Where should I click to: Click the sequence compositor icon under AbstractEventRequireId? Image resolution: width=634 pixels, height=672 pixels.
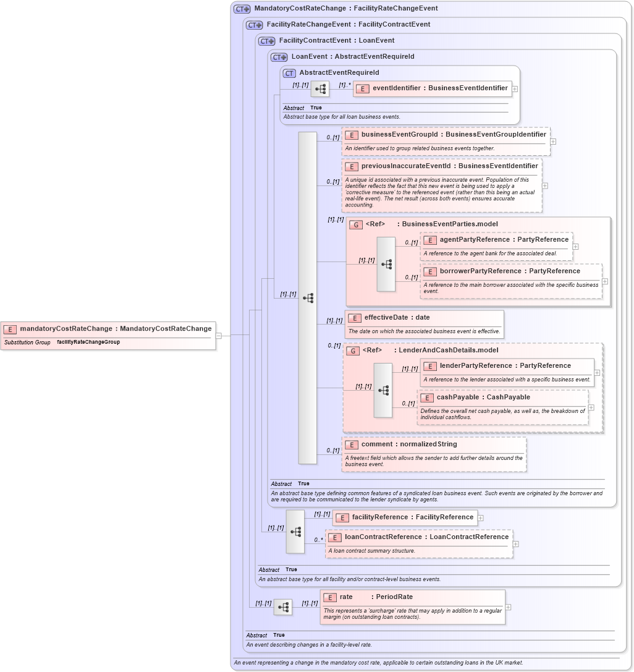(x=320, y=88)
